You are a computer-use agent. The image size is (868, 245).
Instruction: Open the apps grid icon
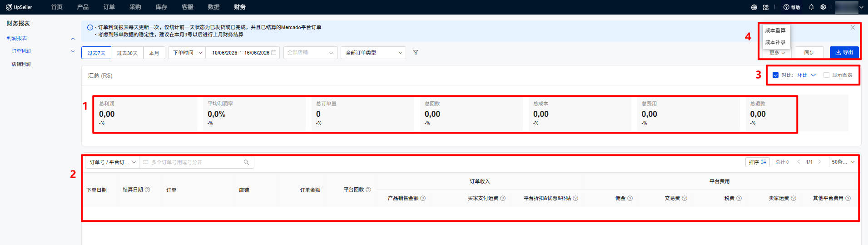click(x=766, y=7)
